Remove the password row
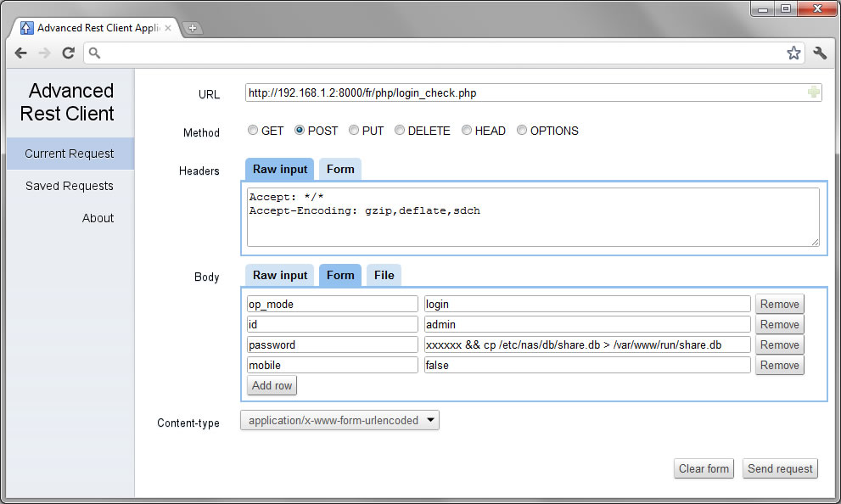This screenshot has width=841, height=504. pyautogui.click(x=780, y=344)
